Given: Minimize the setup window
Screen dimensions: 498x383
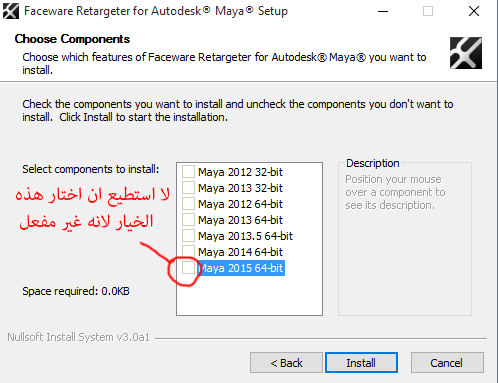Looking at the screenshot, I should pos(383,11).
